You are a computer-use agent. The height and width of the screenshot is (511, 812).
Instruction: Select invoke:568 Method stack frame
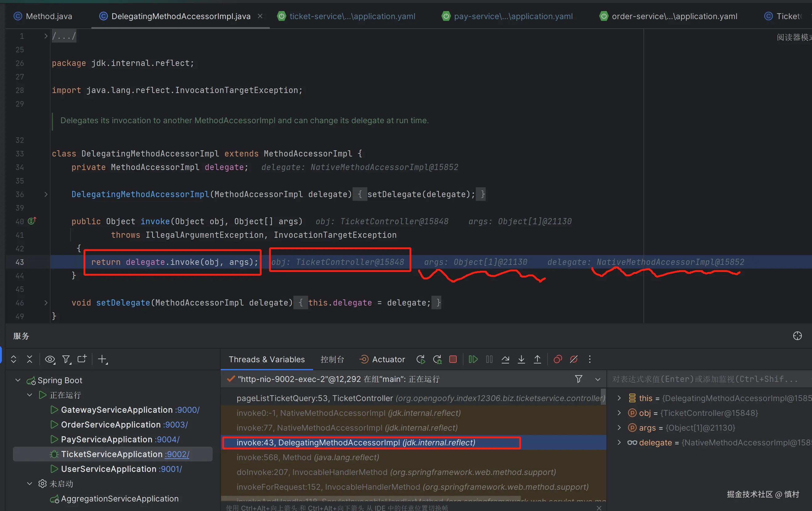tap(308, 457)
